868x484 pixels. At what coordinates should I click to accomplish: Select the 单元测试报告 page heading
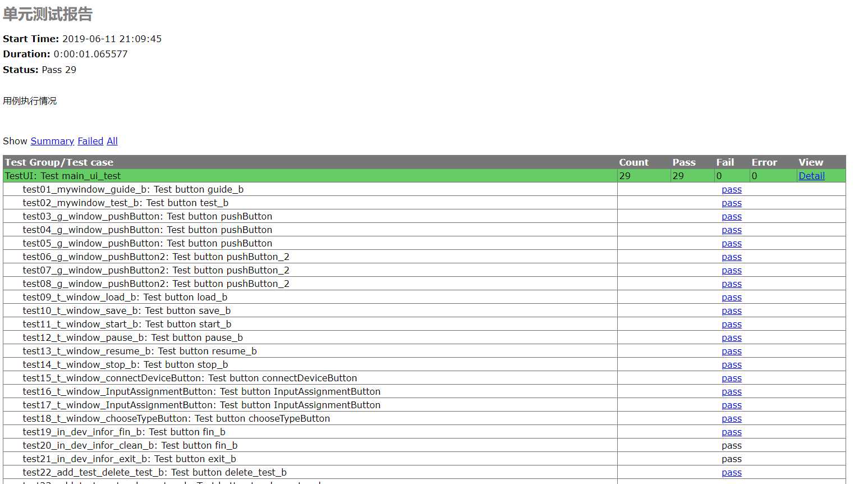pos(48,14)
